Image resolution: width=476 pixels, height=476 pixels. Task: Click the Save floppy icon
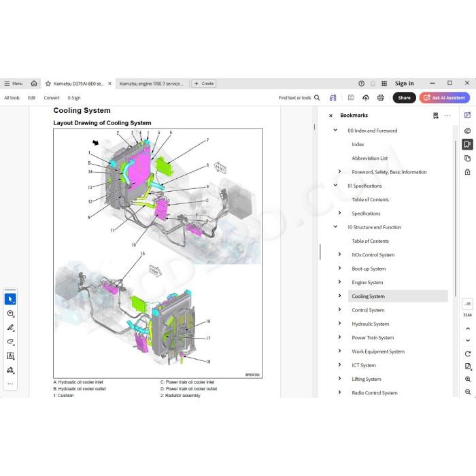[x=351, y=98]
